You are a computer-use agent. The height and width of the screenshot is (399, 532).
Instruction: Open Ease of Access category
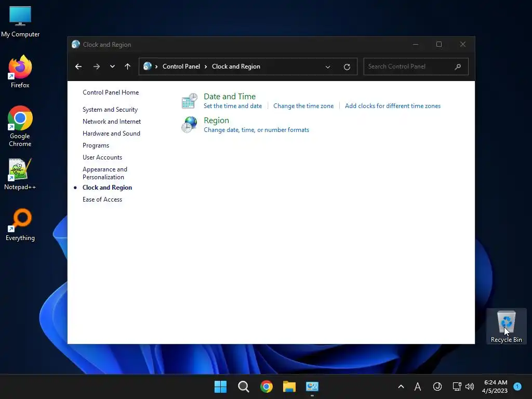pyautogui.click(x=102, y=199)
